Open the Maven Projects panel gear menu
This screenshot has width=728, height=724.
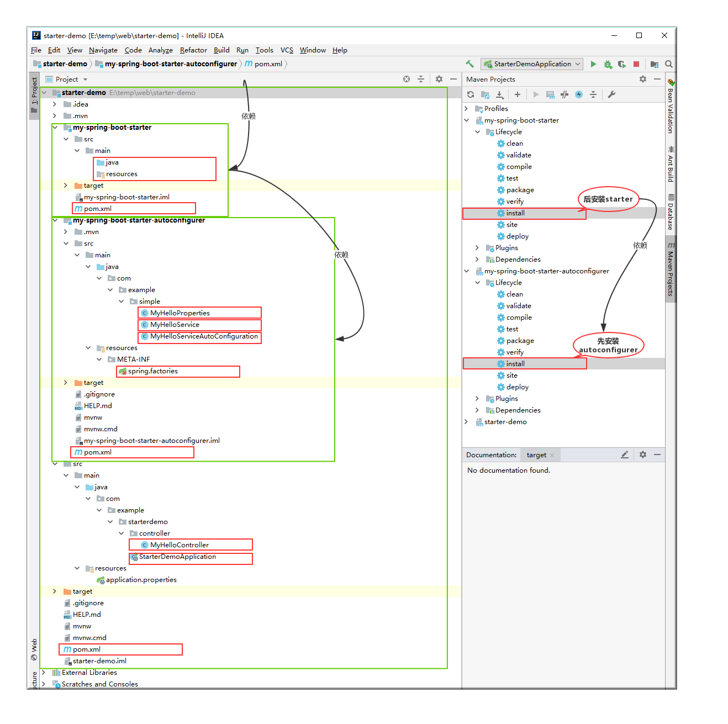click(643, 79)
